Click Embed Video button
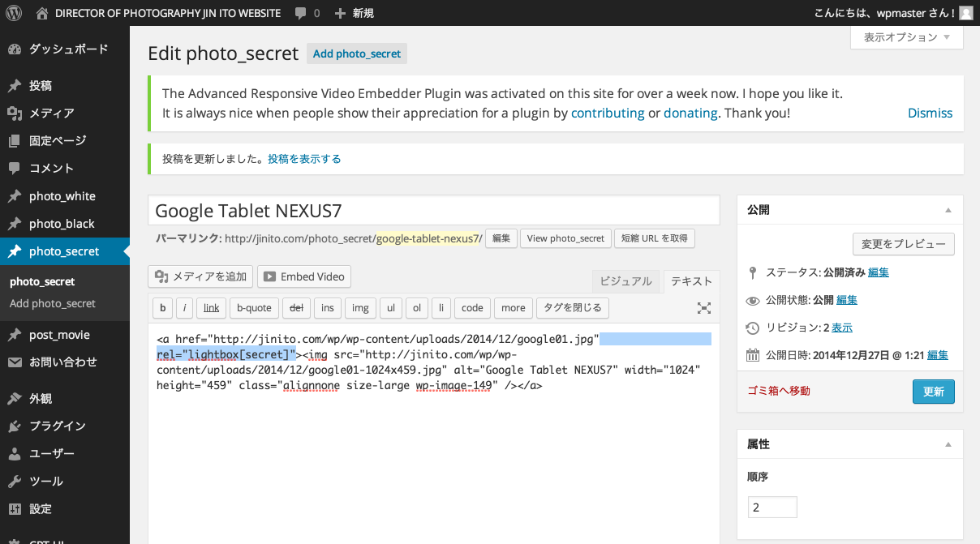 304,276
